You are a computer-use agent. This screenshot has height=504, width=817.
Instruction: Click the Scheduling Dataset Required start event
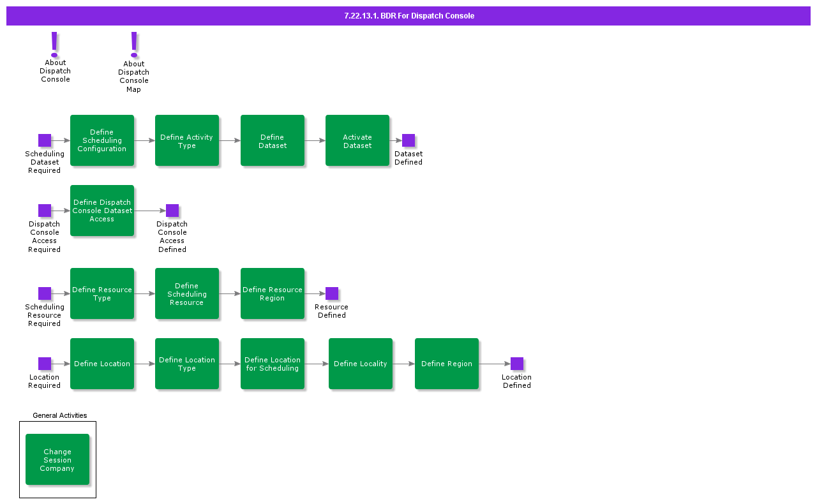[45, 140]
